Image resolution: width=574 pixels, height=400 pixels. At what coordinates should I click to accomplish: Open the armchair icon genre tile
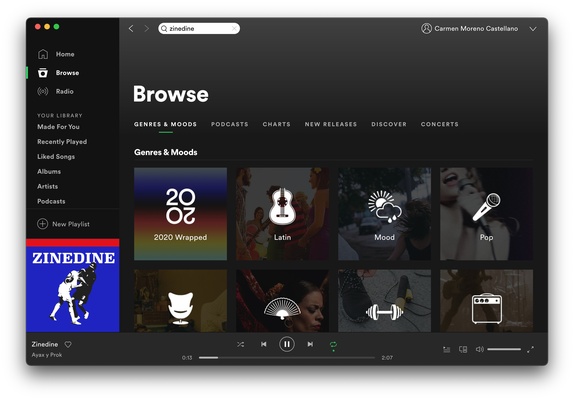click(180, 301)
